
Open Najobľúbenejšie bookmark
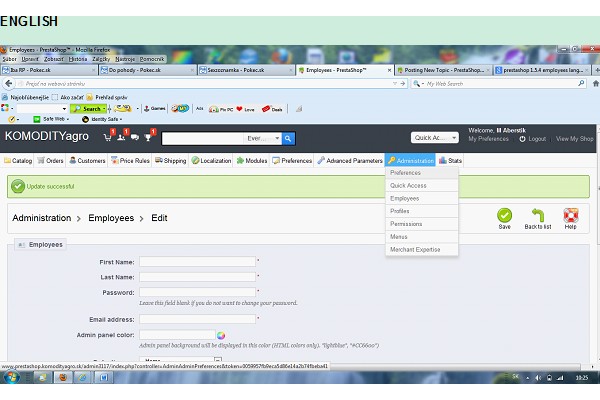pyautogui.click(x=26, y=97)
